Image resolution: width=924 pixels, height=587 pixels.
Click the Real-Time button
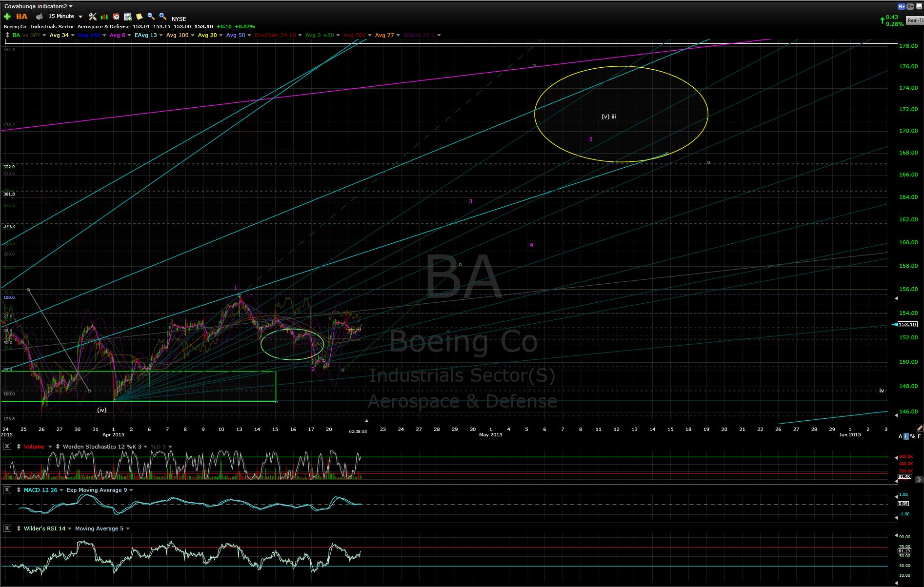point(915,20)
